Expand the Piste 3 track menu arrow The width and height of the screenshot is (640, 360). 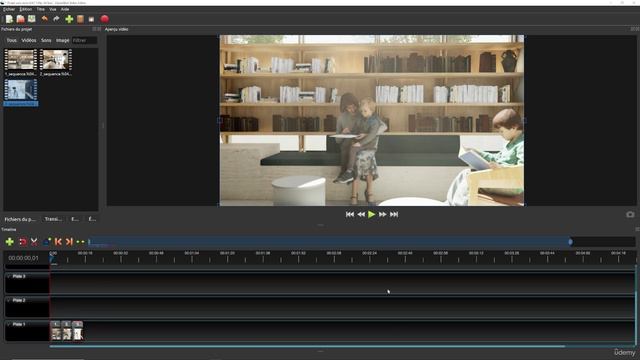pyautogui.click(x=9, y=276)
